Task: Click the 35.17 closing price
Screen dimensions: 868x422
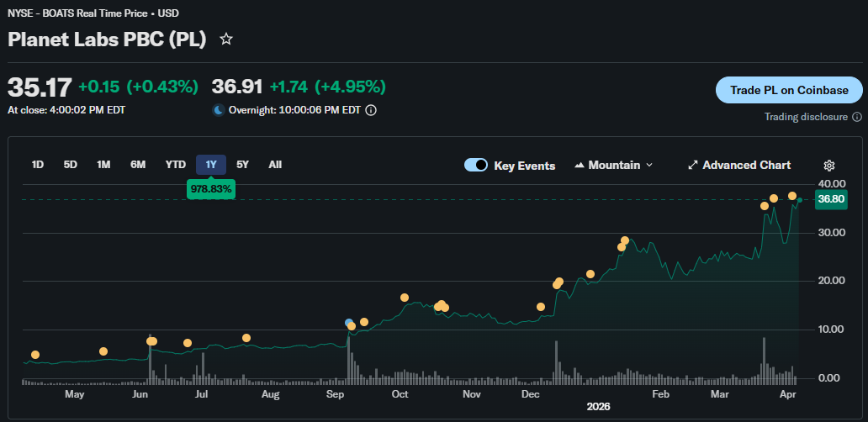Action: (40, 87)
